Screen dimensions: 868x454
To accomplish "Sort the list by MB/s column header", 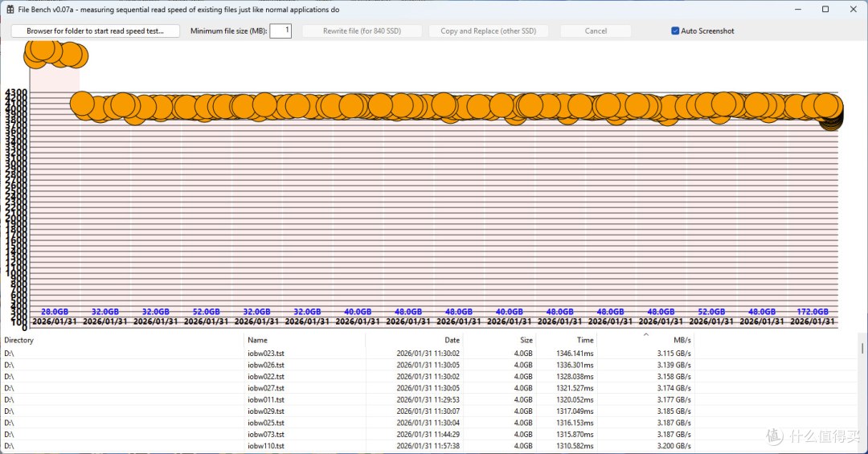I will (645, 340).
